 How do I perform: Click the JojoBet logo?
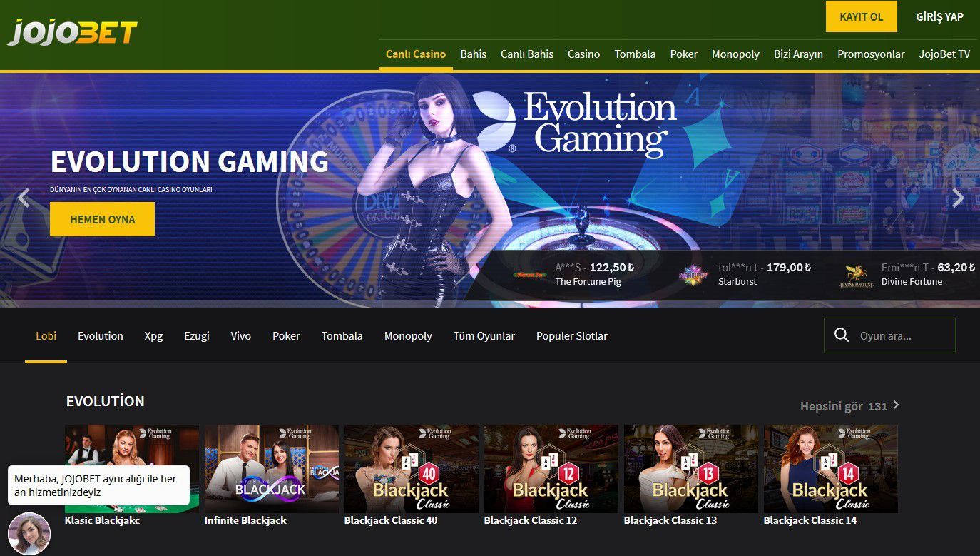tap(72, 32)
